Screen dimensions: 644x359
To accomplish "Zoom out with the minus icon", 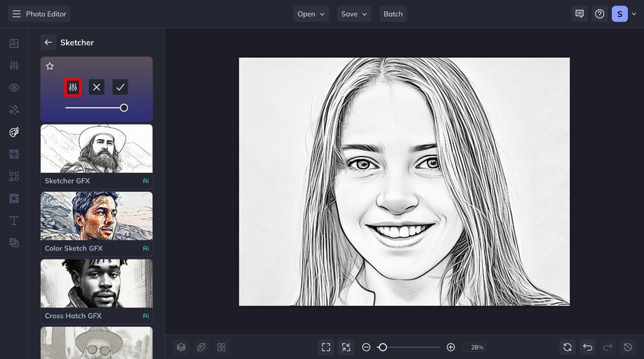I will [x=366, y=347].
